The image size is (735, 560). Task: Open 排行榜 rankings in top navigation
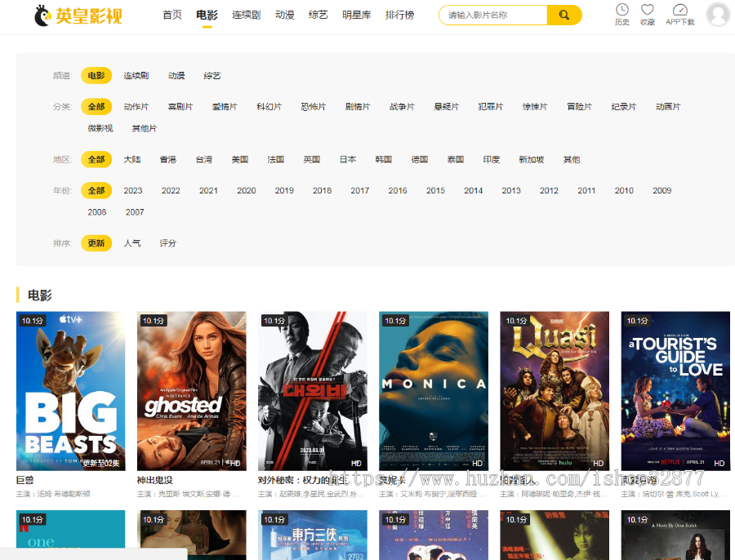(x=399, y=15)
